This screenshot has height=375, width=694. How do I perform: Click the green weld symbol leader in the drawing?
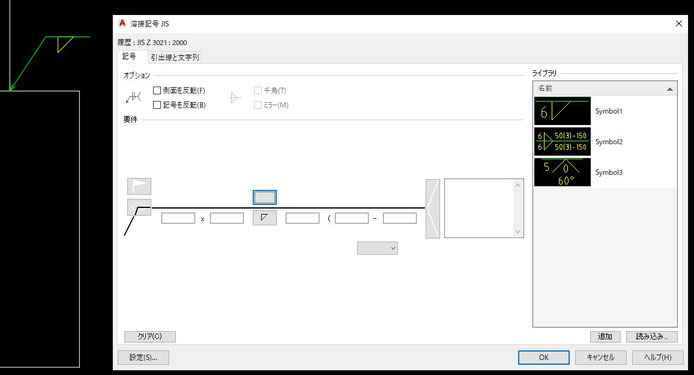(28, 63)
